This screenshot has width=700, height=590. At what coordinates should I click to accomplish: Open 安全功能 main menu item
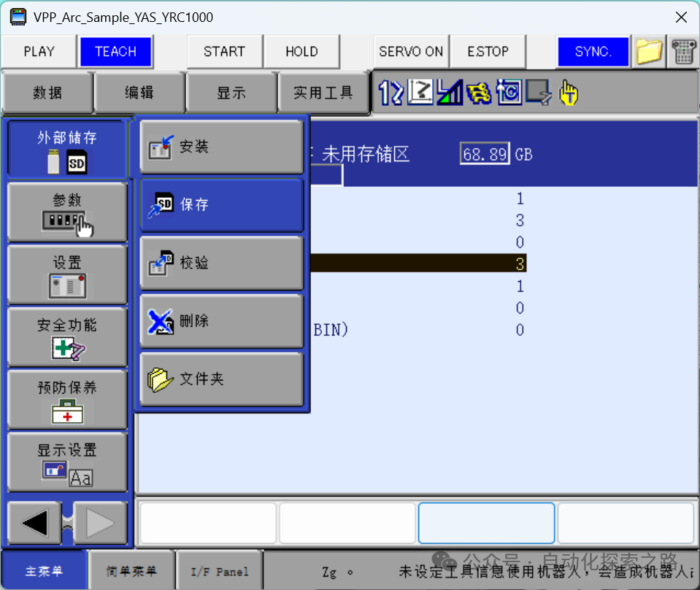coord(67,337)
